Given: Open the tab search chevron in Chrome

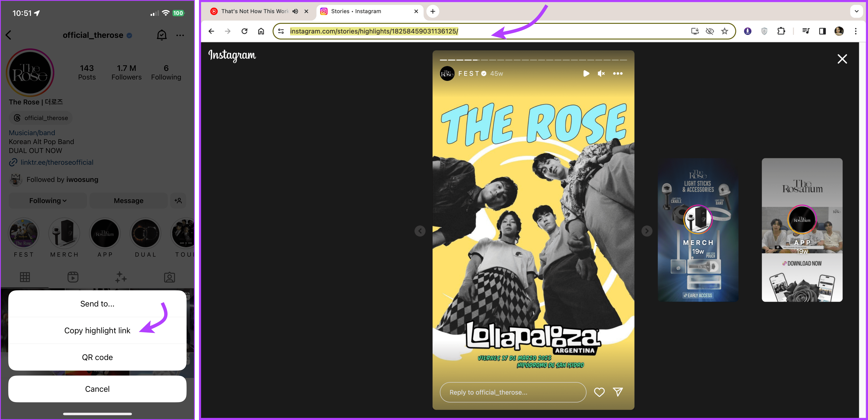Looking at the screenshot, I should [x=856, y=11].
